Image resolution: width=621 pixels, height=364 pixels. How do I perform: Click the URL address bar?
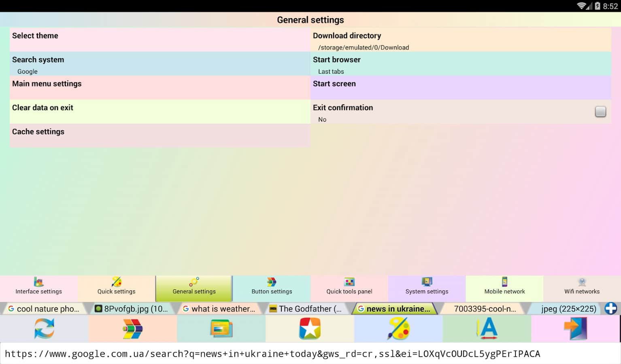click(310, 354)
